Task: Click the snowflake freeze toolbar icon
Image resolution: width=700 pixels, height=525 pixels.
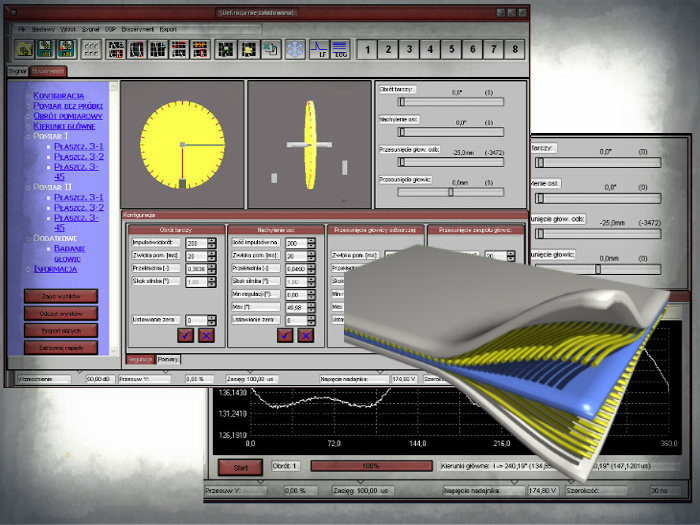Action: pos(295,48)
